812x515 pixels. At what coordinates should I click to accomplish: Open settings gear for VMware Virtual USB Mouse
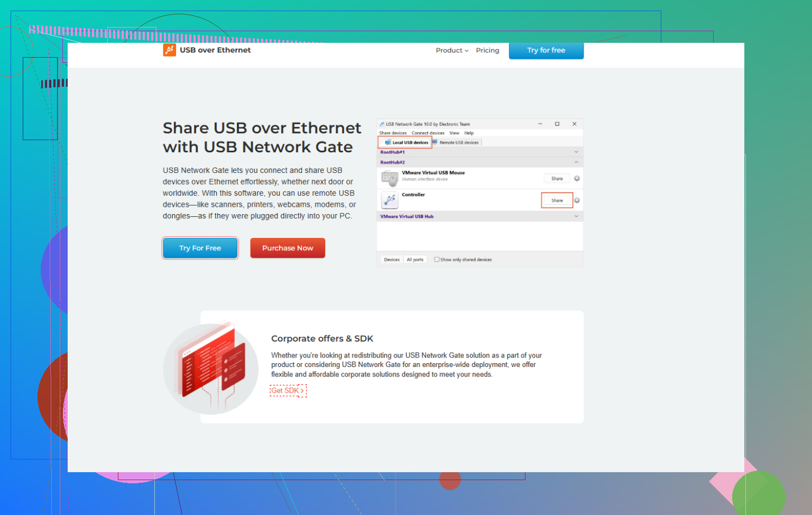click(577, 179)
